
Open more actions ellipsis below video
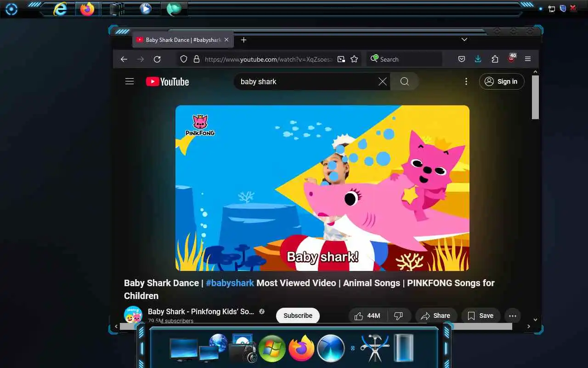point(513,316)
